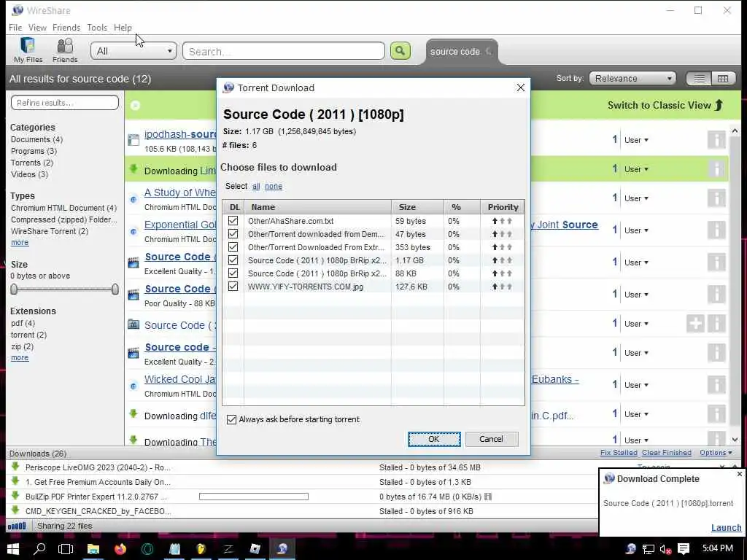
Task: Adjust right handle of Size slider
Action: click(x=115, y=289)
